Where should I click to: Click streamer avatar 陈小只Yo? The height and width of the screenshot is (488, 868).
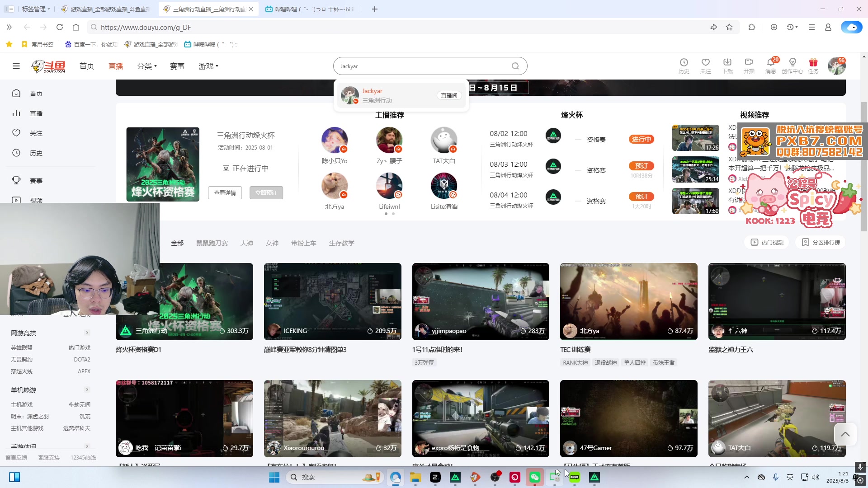[335, 140]
